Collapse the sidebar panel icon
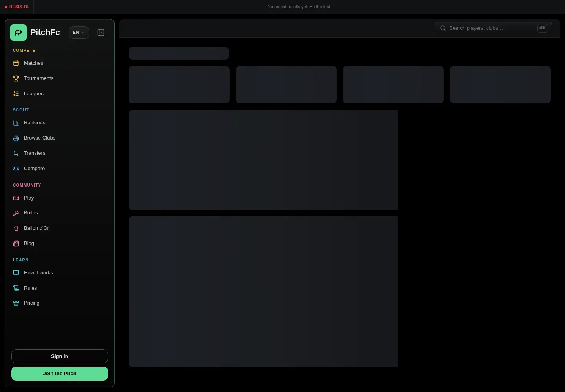 tap(101, 33)
